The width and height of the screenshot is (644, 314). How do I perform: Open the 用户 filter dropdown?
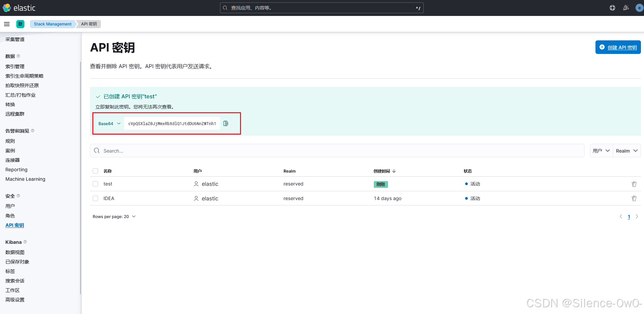(x=601, y=151)
